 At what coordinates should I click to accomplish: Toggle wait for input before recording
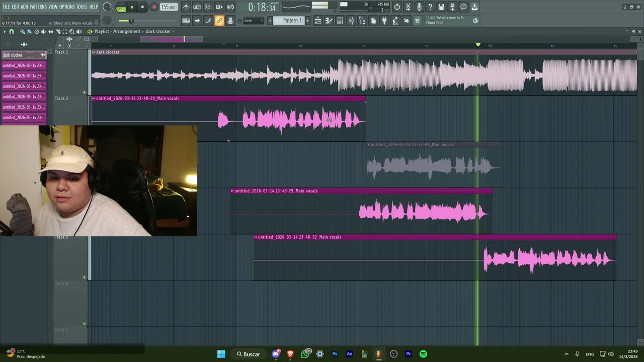pos(197,7)
